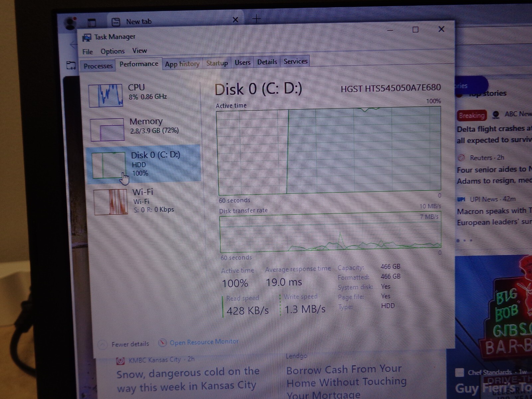The height and width of the screenshot is (399, 532).
Task: Click the KMBC Kansas City source icon
Action: click(x=120, y=361)
